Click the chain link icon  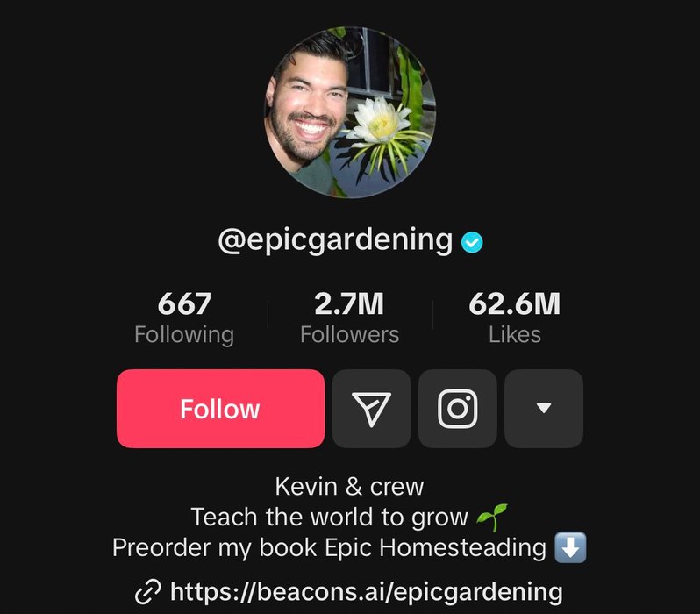pos(147,592)
